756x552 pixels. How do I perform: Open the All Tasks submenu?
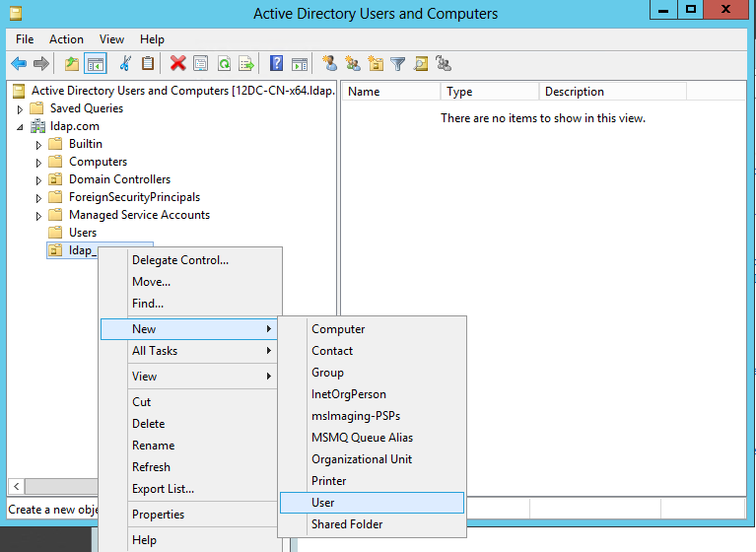pyautogui.click(x=188, y=351)
